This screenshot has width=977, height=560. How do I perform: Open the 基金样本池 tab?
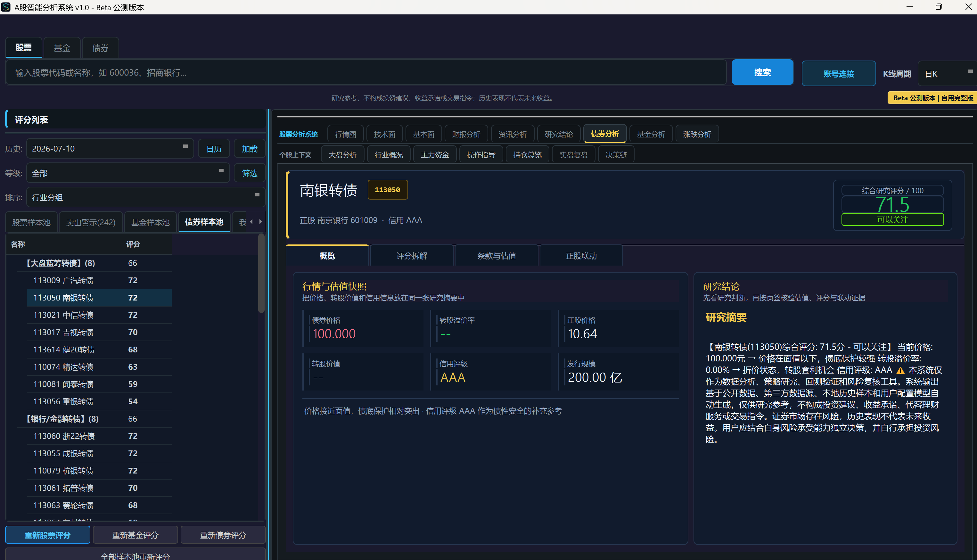tap(150, 222)
